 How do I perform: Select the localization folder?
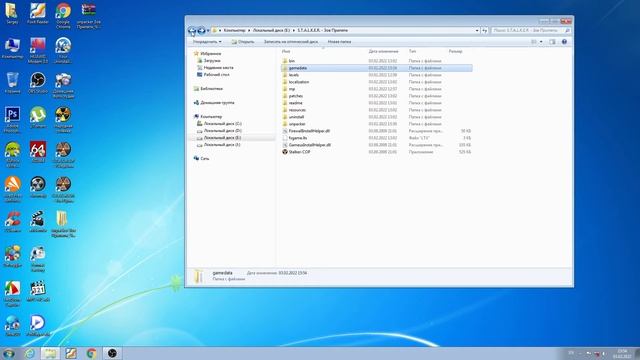[298, 82]
